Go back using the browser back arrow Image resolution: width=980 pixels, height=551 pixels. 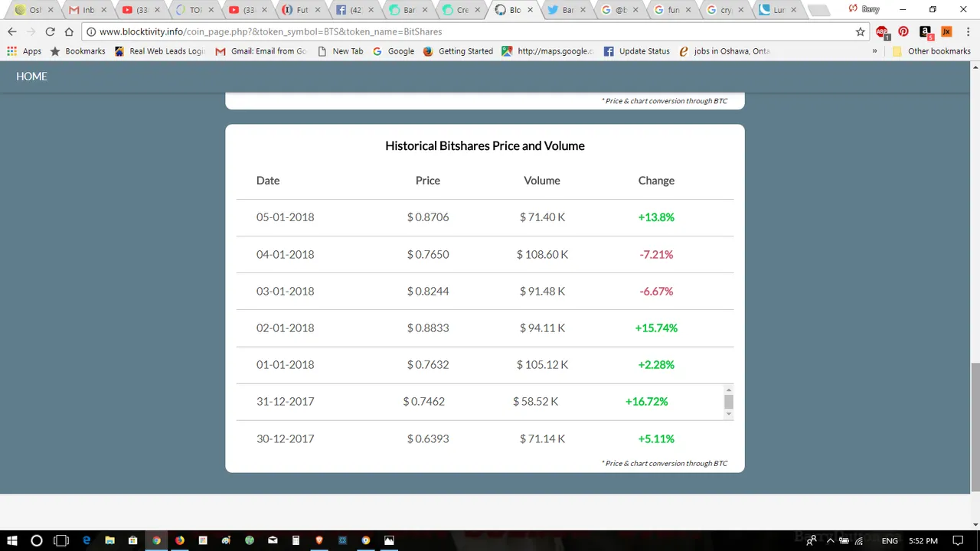(12, 31)
